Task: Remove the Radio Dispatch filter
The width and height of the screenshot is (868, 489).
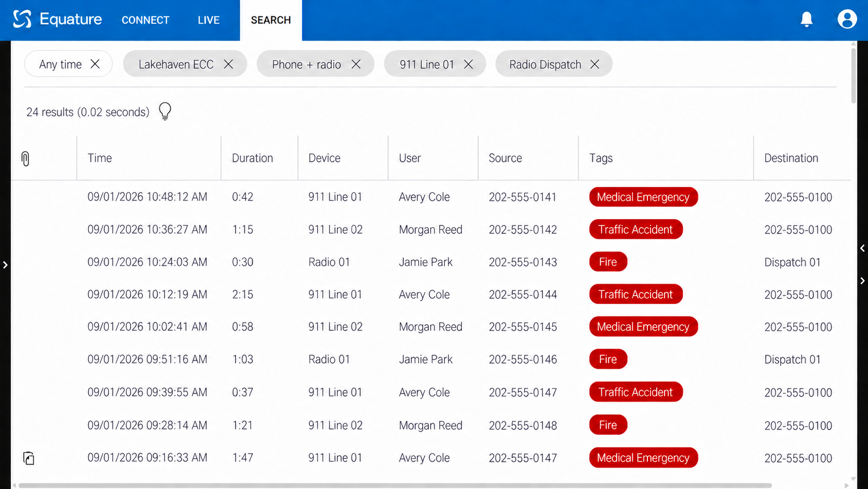Action: click(595, 64)
